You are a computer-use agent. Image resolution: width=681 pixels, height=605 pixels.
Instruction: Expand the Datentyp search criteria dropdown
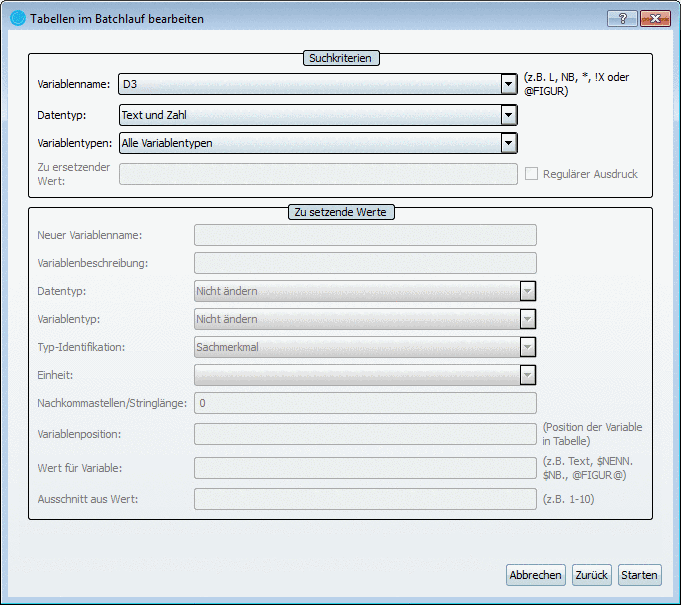509,115
